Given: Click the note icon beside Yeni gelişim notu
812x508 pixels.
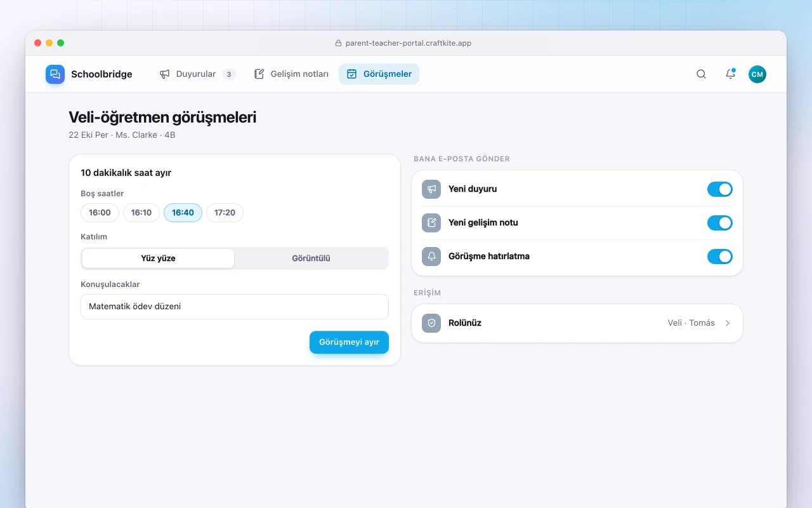Looking at the screenshot, I should coord(431,223).
